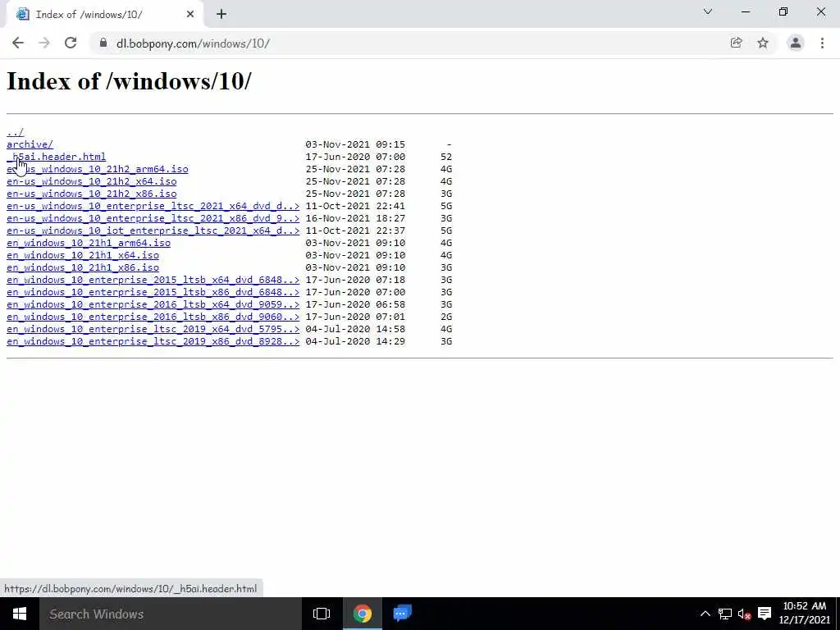Download enterprise 2016 ltsb x64 dvd ISO
The image size is (840, 630).
(x=153, y=304)
